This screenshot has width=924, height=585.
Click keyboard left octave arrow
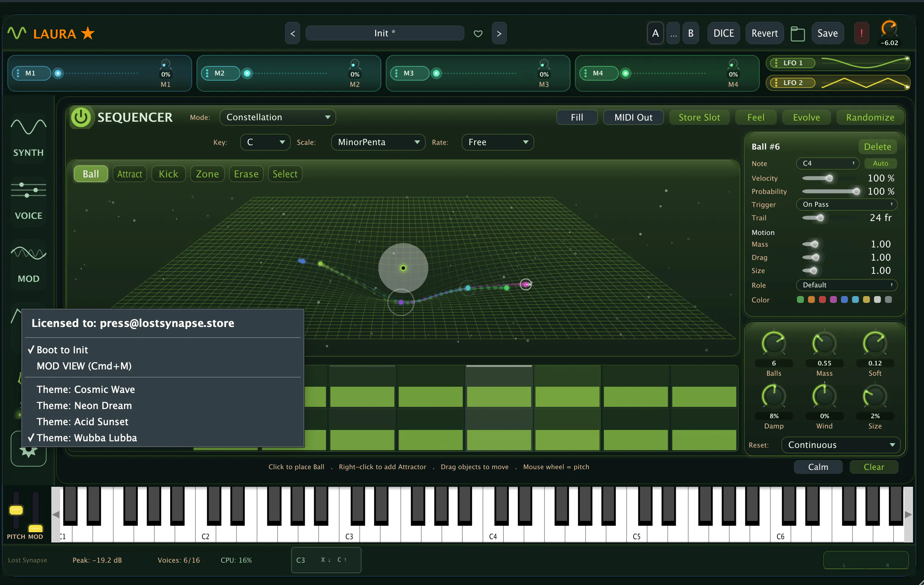(56, 514)
